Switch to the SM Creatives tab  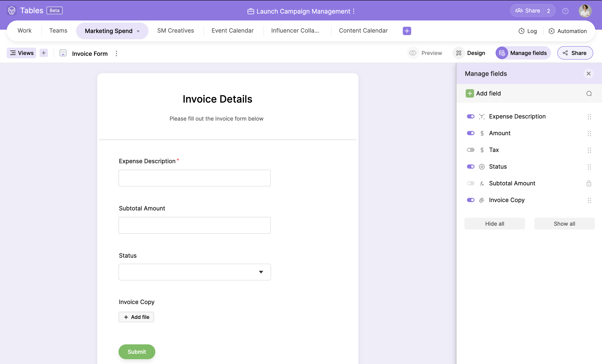(x=175, y=31)
